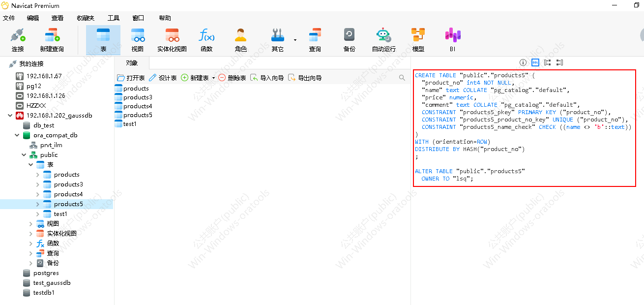
Task: Open the Others (其它) dropdown arrow
Action: pyautogui.click(x=295, y=40)
